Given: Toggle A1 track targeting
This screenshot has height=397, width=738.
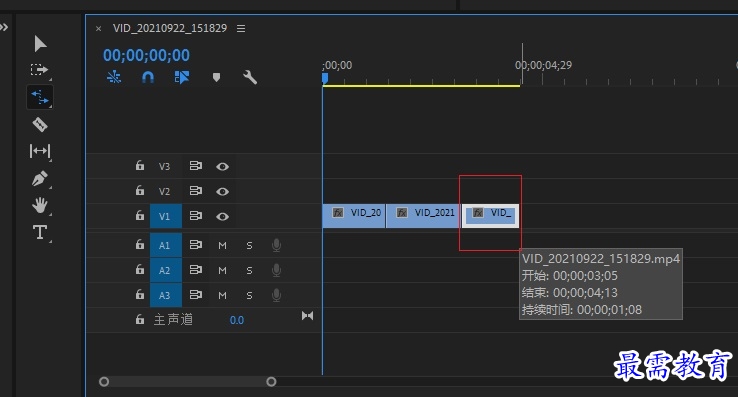Looking at the screenshot, I should pos(166,245).
